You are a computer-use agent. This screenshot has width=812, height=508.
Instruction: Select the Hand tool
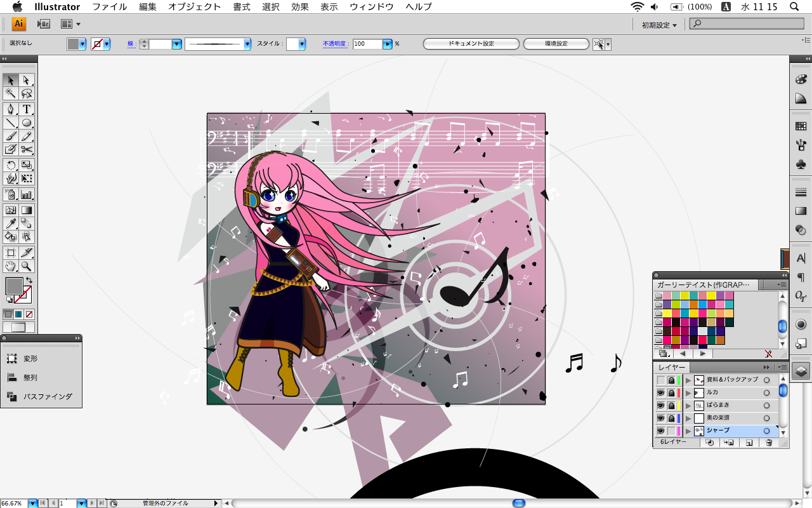click(x=11, y=266)
